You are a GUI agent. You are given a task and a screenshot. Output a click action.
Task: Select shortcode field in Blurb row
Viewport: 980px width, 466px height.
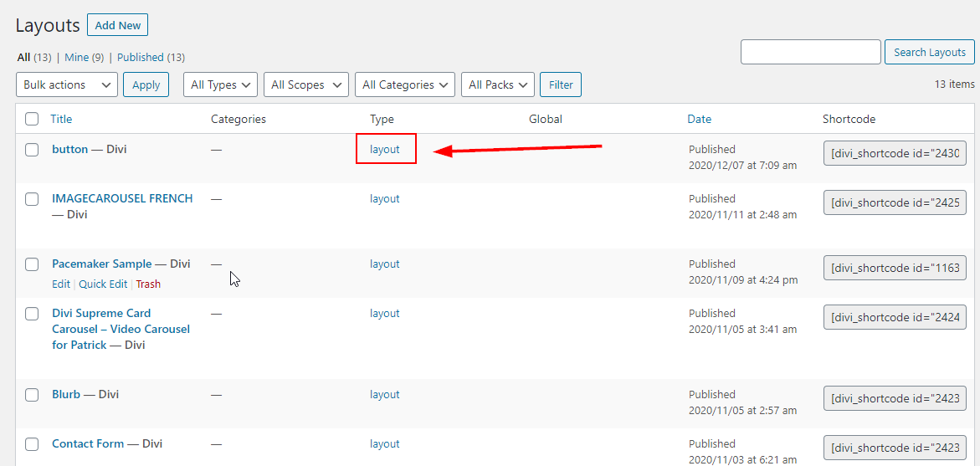895,398
